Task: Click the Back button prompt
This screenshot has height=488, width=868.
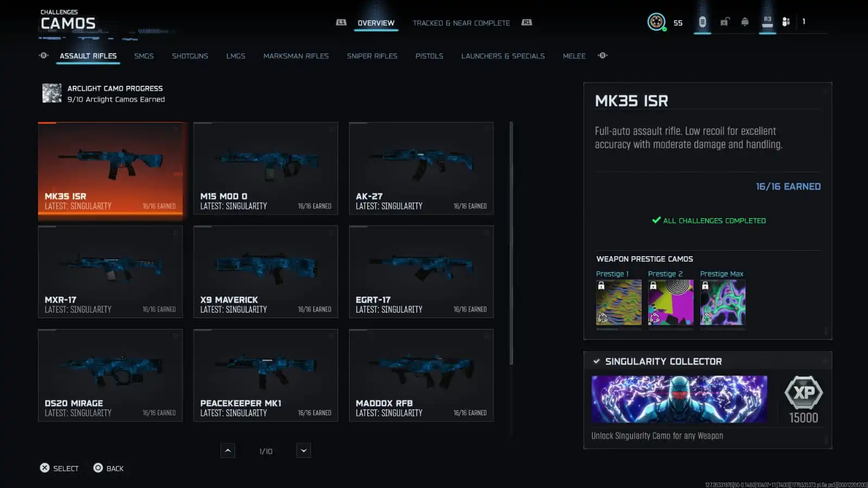Action: 109,468
